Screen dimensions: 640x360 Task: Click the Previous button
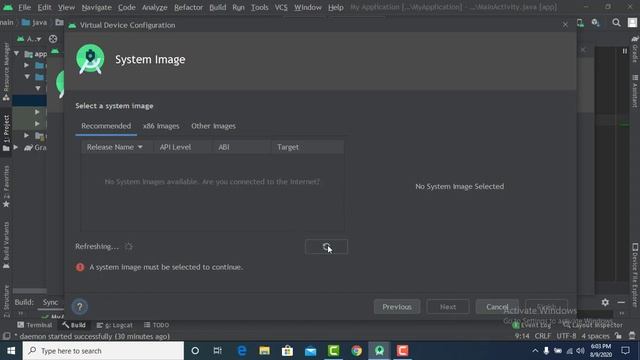[x=397, y=307]
